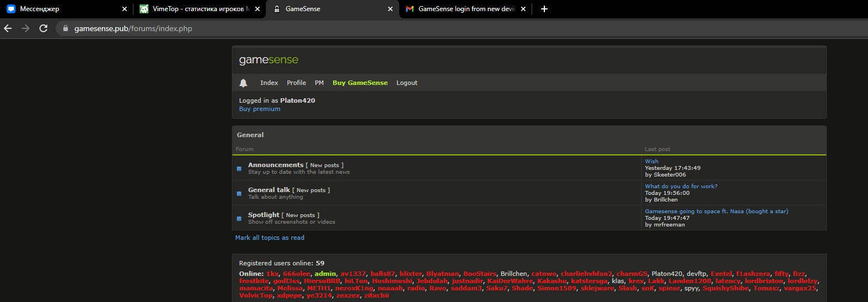868x302 pixels.
Task: Click the Logout link
Action: pyautogui.click(x=406, y=83)
